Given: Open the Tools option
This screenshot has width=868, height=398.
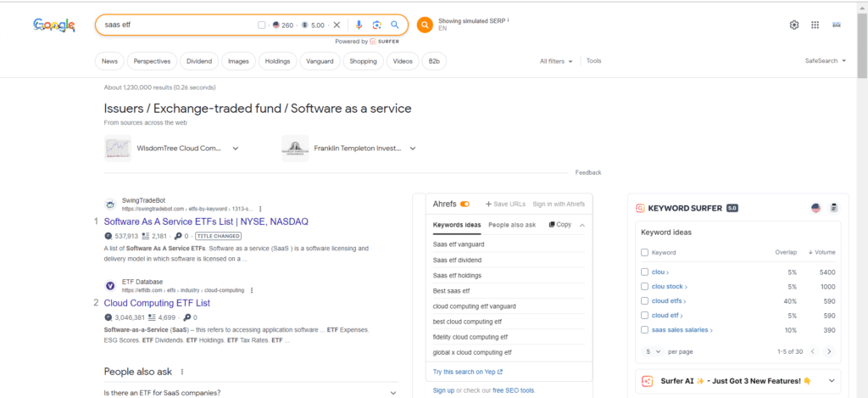Looking at the screenshot, I should [x=594, y=61].
